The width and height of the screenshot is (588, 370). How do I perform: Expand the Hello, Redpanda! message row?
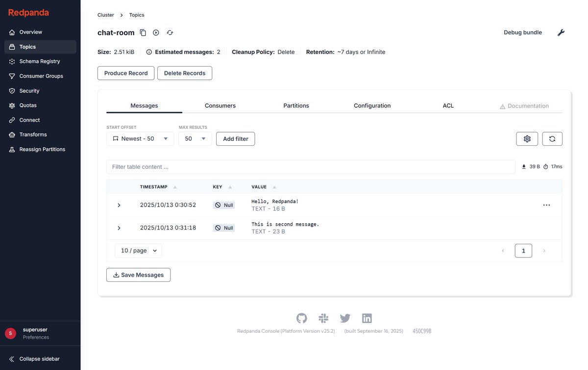pos(119,206)
